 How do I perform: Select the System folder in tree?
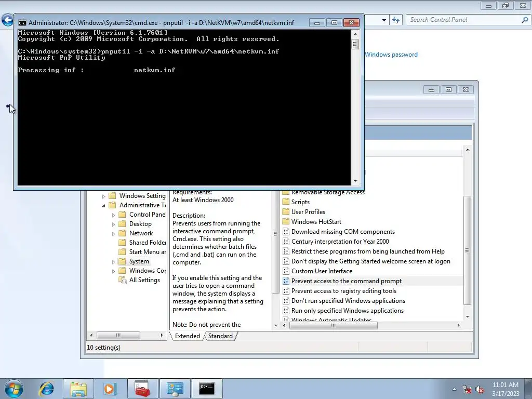[x=139, y=261]
